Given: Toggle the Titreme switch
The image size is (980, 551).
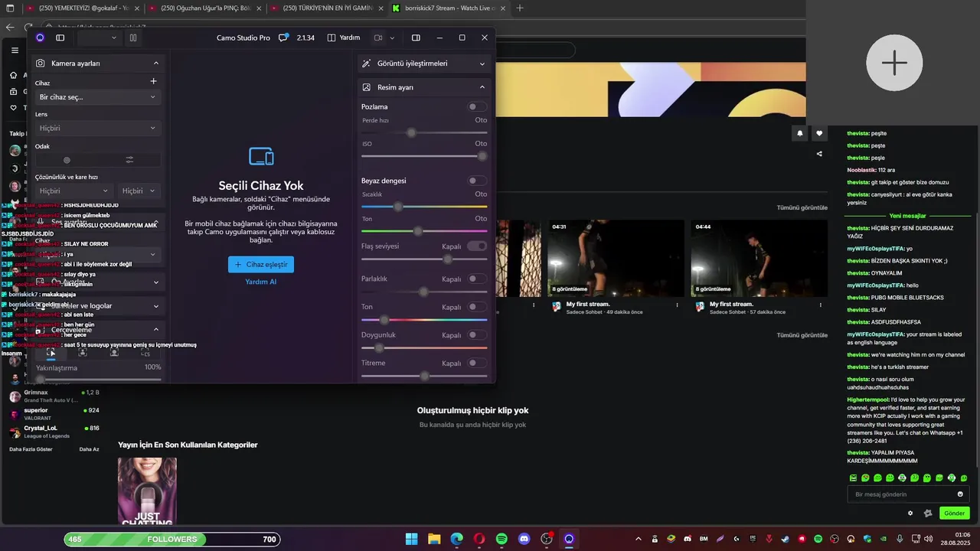Looking at the screenshot, I should pyautogui.click(x=477, y=364).
